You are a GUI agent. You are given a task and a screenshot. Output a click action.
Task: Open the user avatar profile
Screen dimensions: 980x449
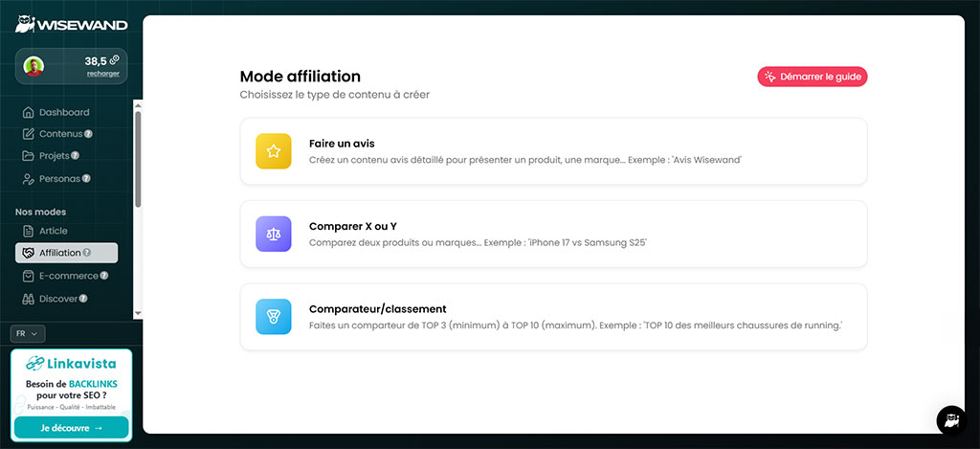(33, 66)
